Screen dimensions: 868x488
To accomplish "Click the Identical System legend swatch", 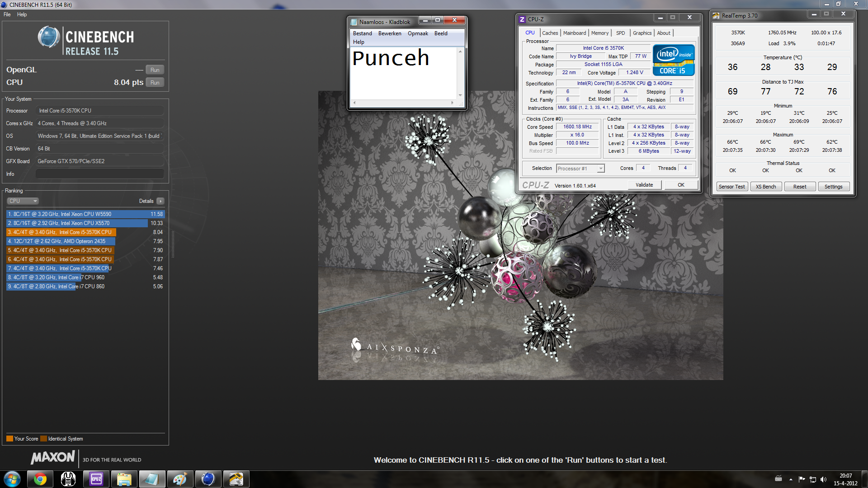I will click(x=43, y=439).
